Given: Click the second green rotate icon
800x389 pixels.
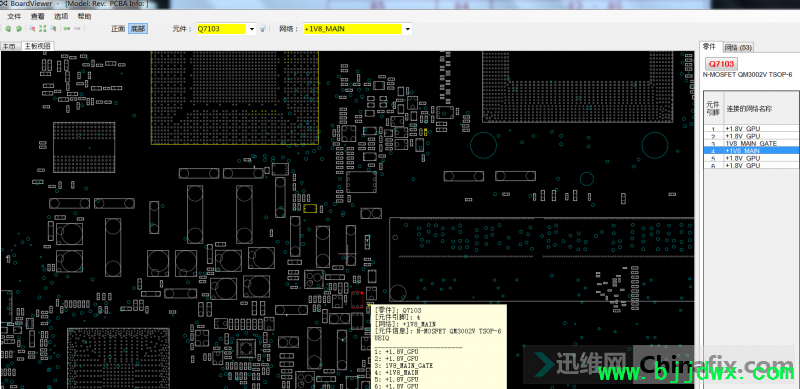Looking at the screenshot, I should click(x=19, y=29).
